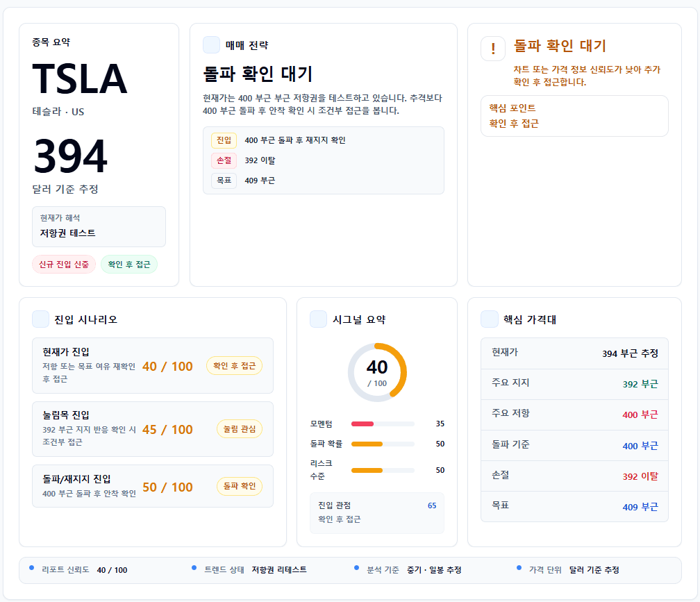Click the 리스크 수준 progress bar
This screenshot has width=700, height=602.
(x=383, y=470)
